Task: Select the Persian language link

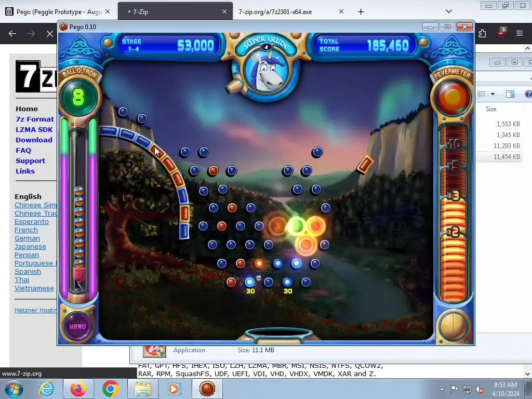Action: pos(26,255)
